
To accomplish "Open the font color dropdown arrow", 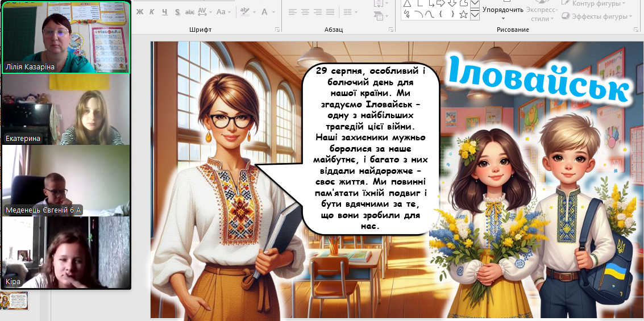I will point(272,12).
